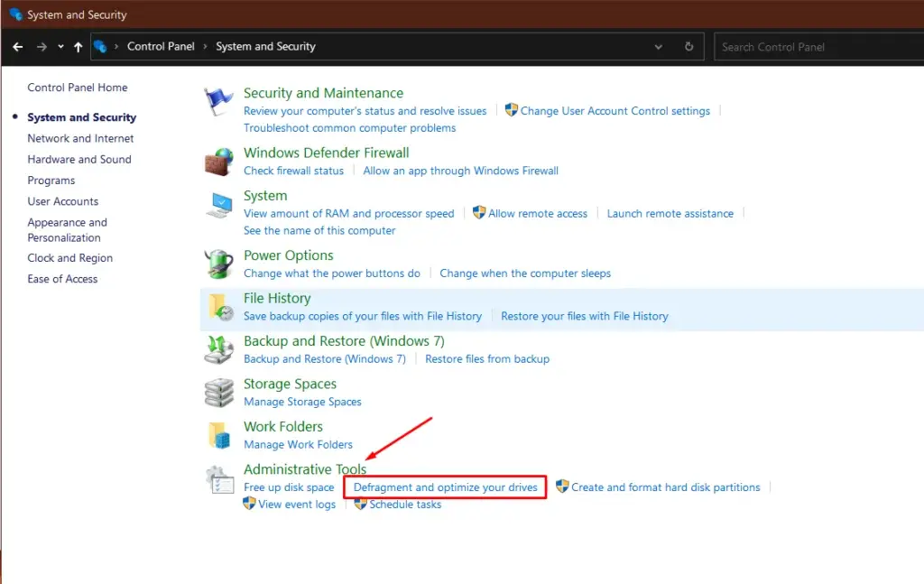924x584 pixels.
Task: Click the Backup and Restore drive icon
Action: pos(218,349)
